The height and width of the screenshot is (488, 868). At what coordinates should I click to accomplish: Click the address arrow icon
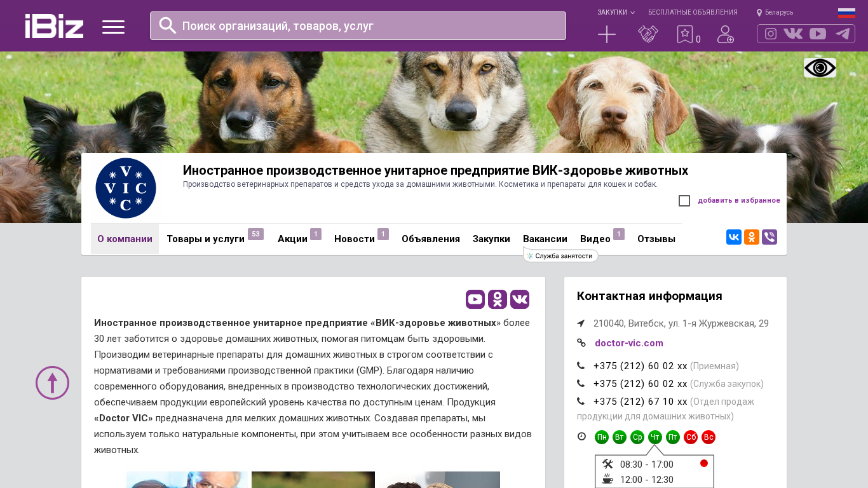(x=581, y=323)
